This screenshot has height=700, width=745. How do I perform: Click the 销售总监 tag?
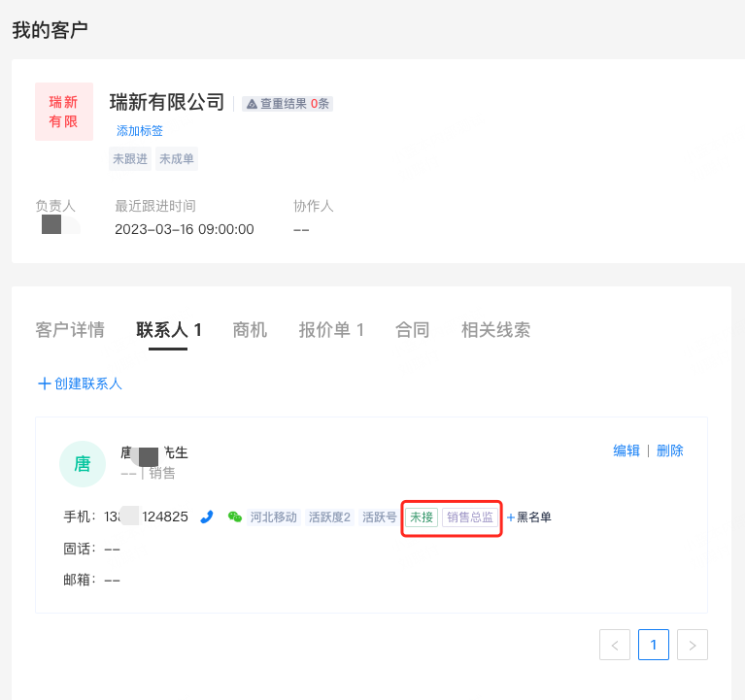(469, 517)
